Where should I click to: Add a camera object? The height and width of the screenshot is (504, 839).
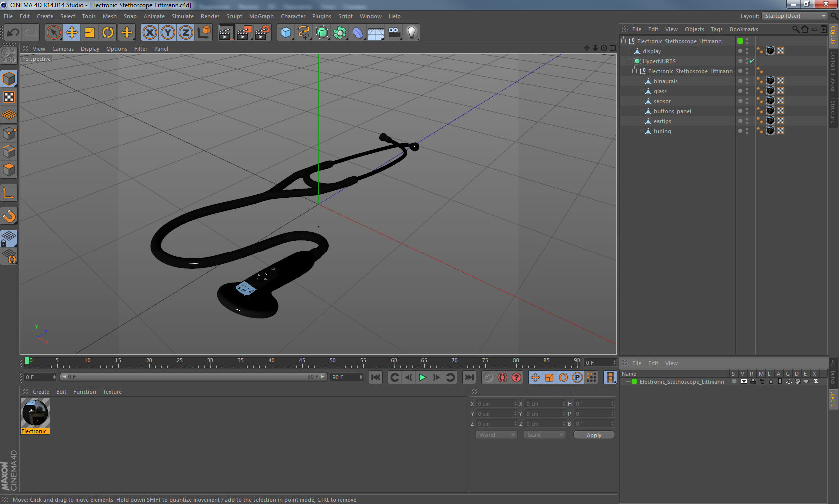(394, 33)
